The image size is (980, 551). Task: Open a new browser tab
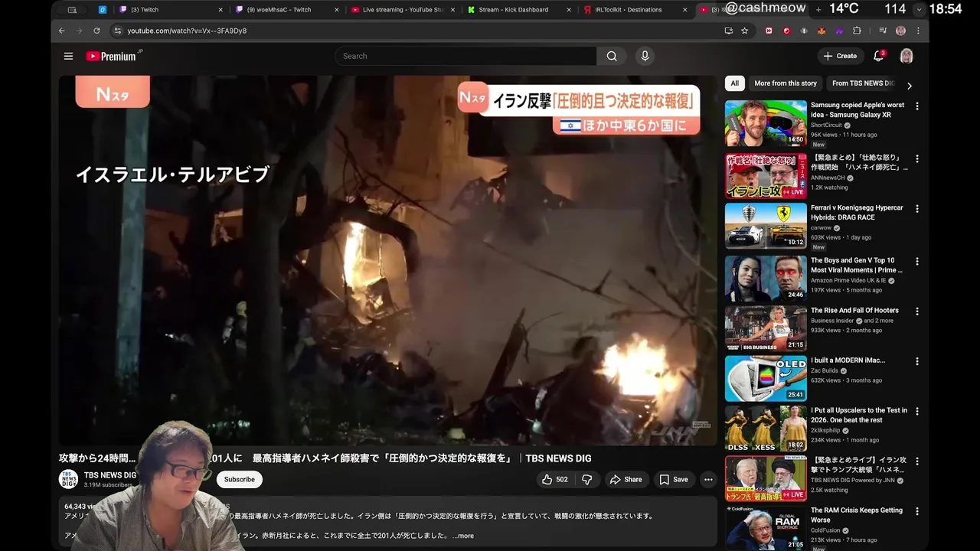tap(818, 9)
